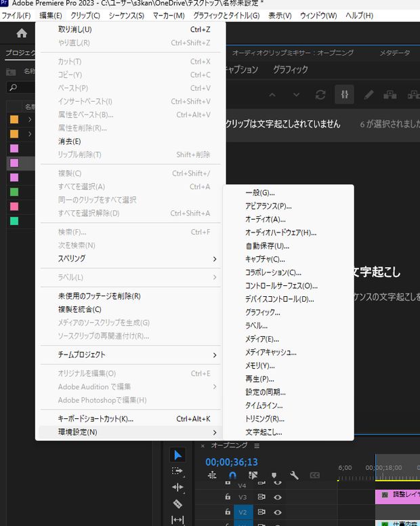Open メディアキャッシュ... preferences

click(x=289, y=352)
